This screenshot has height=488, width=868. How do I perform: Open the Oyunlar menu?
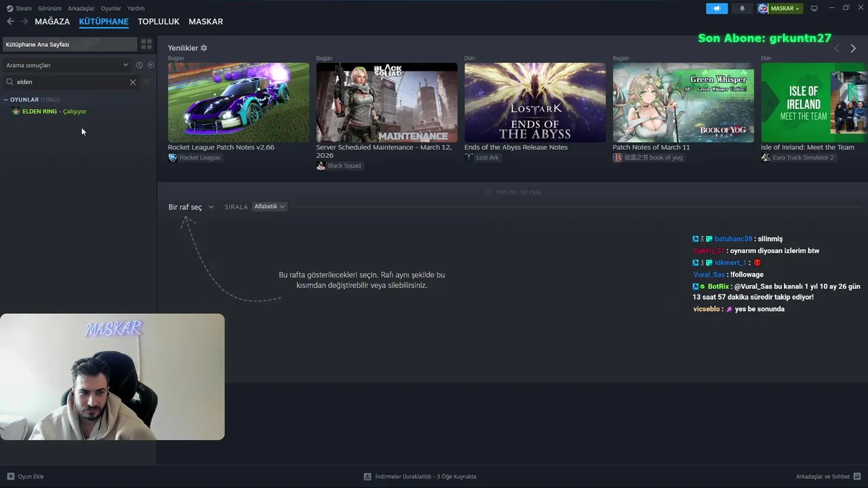111,9
